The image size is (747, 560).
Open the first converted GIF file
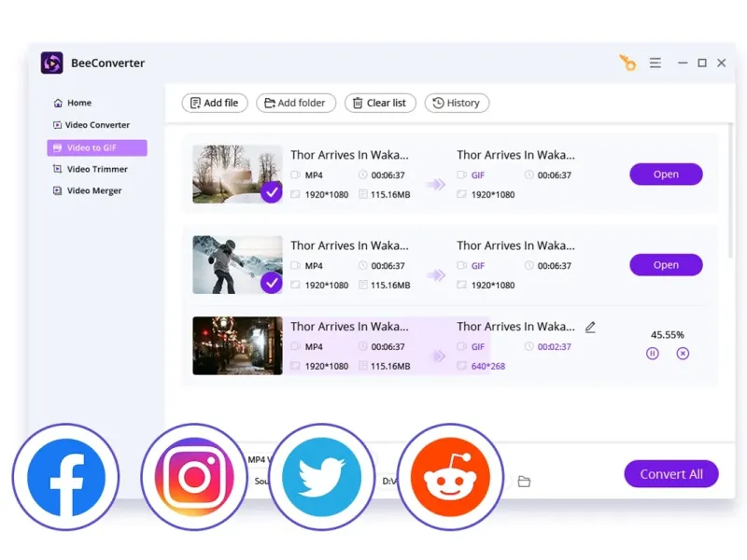(666, 175)
